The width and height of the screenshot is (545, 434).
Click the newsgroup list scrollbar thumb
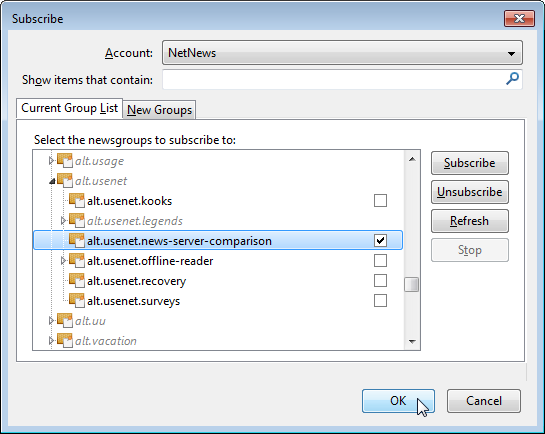point(412,285)
